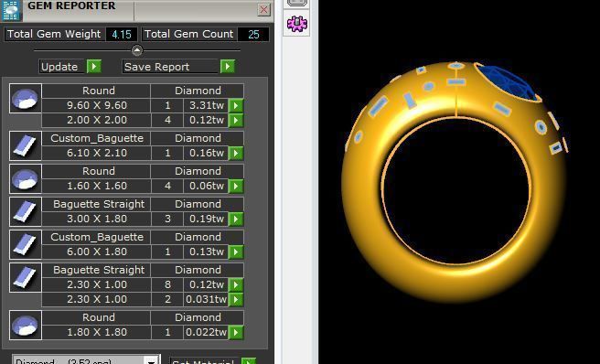The image size is (600, 364).
Task: Click green arrow beside 0.031tw
Action: [236, 299]
